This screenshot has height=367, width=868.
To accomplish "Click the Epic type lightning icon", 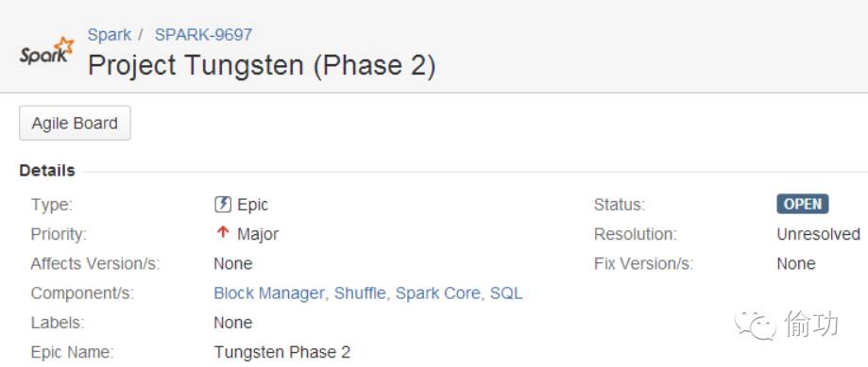I will pyautogui.click(x=223, y=205).
